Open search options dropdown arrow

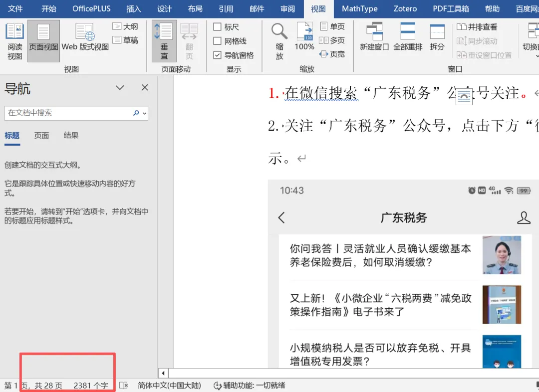coord(145,113)
